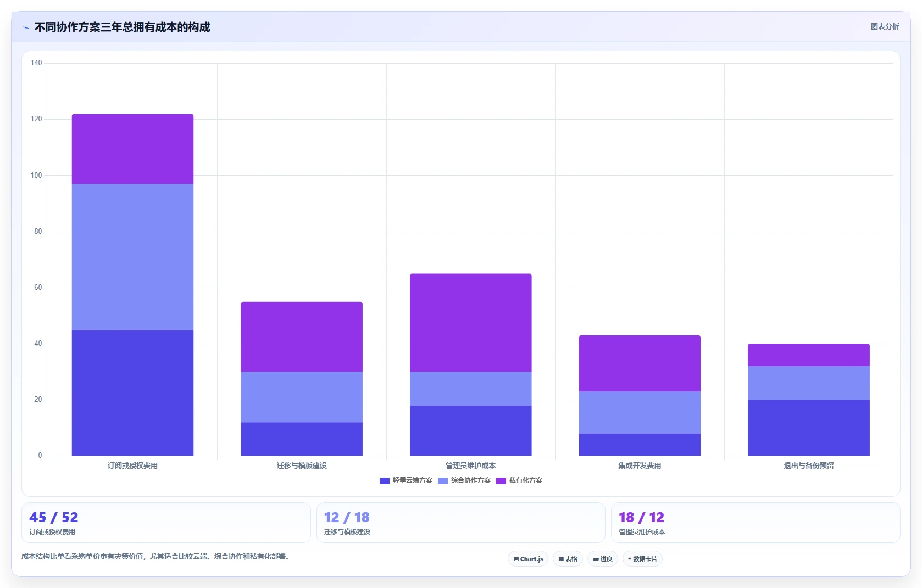The height and width of the screenshot is (588, 922).
Task: Click the 订阅或授权费用 x-axis label
Action: coord(132,466)
